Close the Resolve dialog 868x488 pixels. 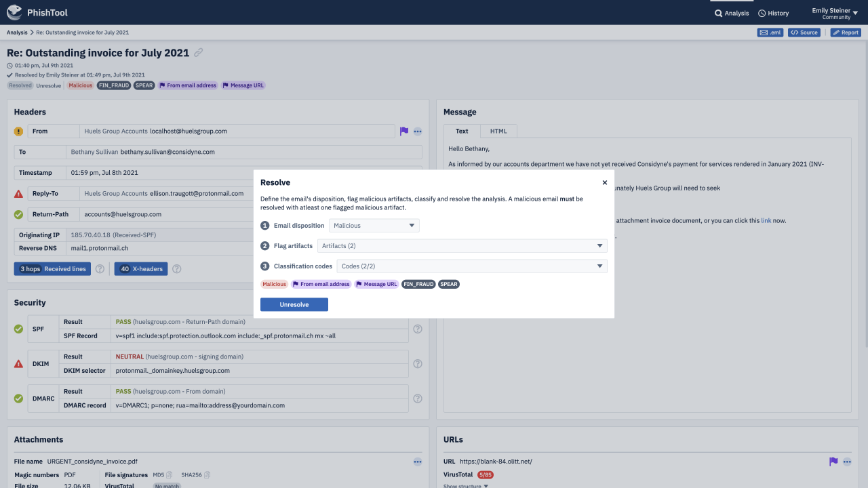605,182
